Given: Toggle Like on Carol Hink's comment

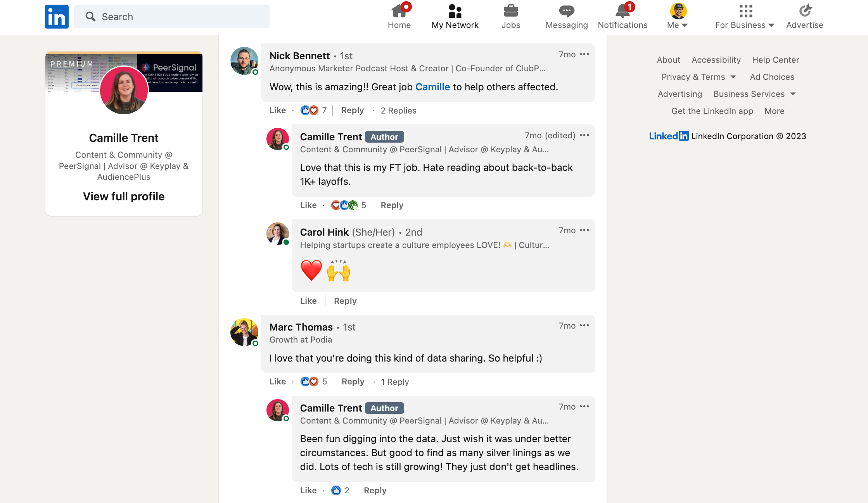Looking at the screenshot, I should click(308, 301).
